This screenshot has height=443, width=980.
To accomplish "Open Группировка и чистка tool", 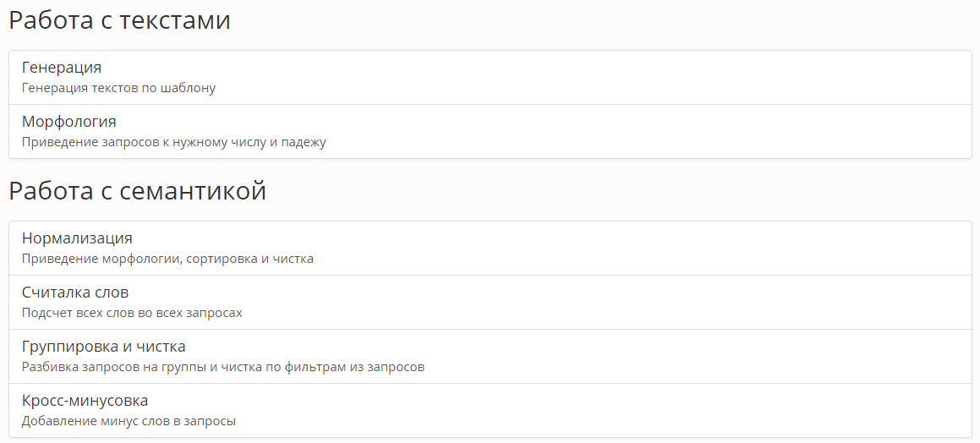I will (x=104, y=346).
